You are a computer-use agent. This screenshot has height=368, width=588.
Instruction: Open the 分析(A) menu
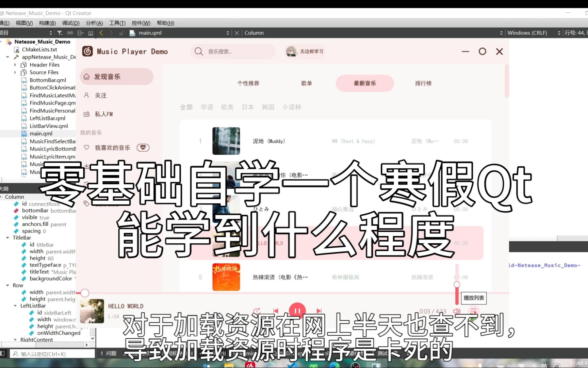click(x=94, y=23)
